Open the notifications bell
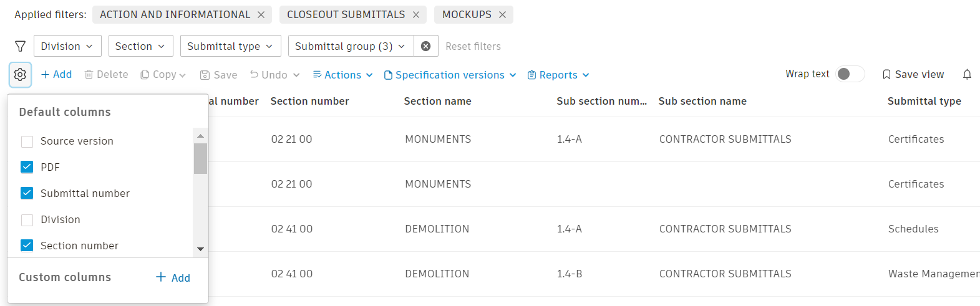980x306 pixels. (x=967, y=75)
